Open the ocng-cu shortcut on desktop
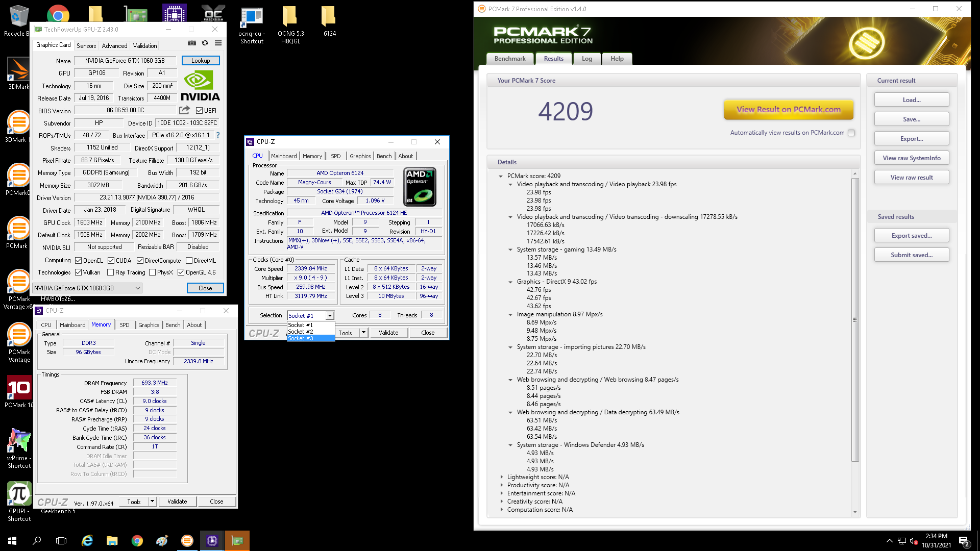 [252, 26]
